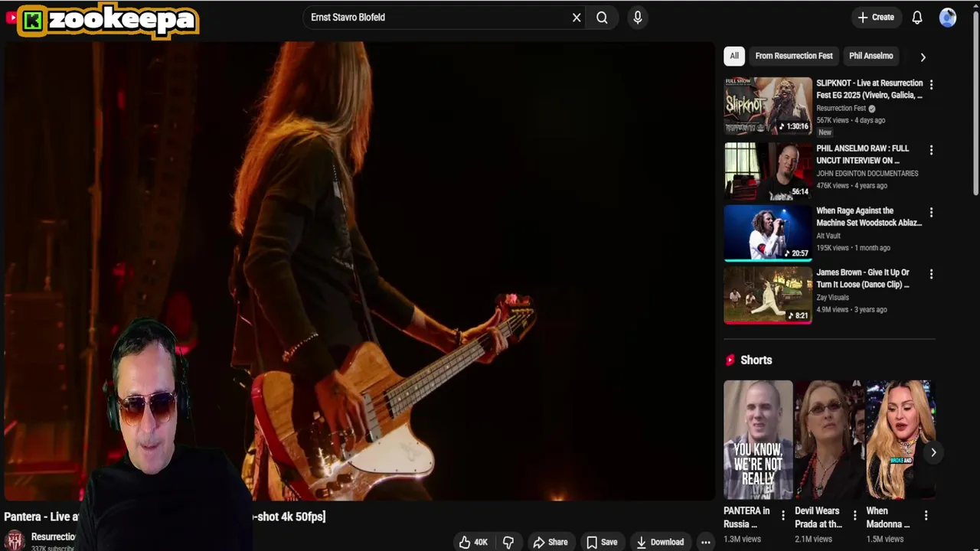Open more actions ellipsis under video

[705, 542]
